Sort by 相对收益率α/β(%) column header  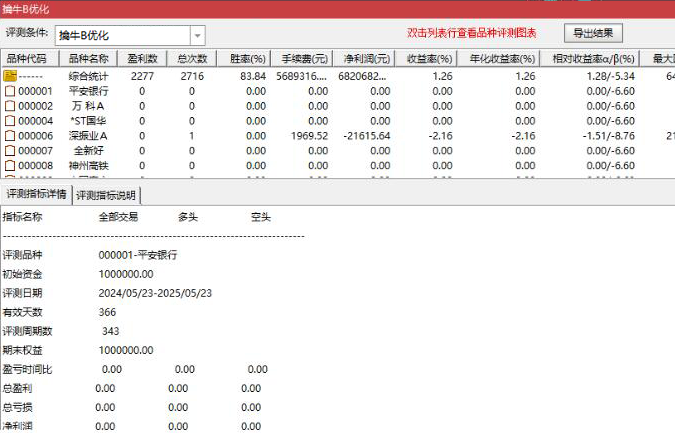click(590, 59)
